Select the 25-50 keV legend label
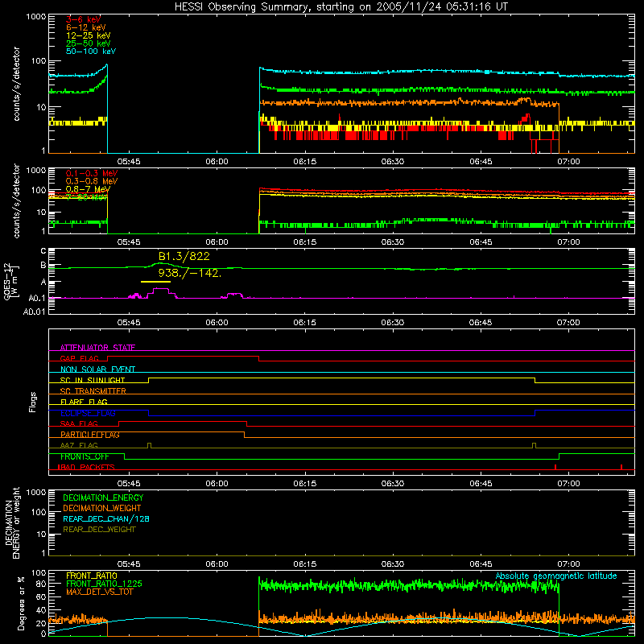644x644 pixels. coord(89,43)
